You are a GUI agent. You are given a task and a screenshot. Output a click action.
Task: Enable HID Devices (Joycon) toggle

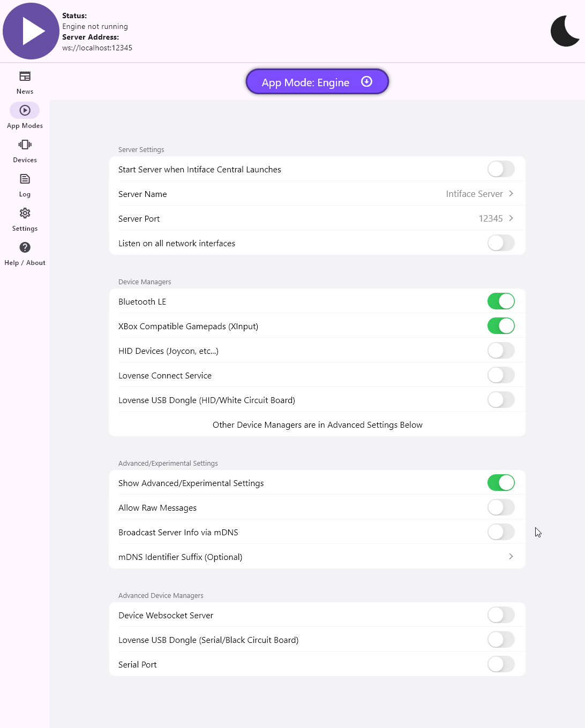tap(501, 351)
